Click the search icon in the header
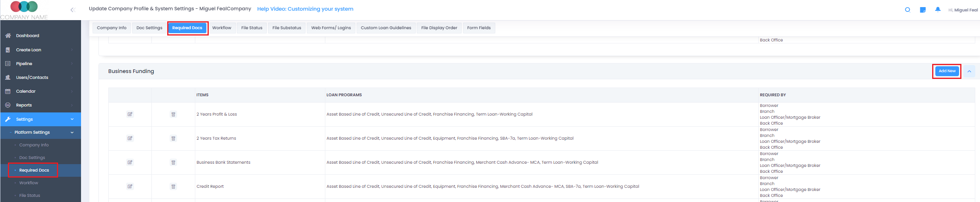 (x=908, y=10)
